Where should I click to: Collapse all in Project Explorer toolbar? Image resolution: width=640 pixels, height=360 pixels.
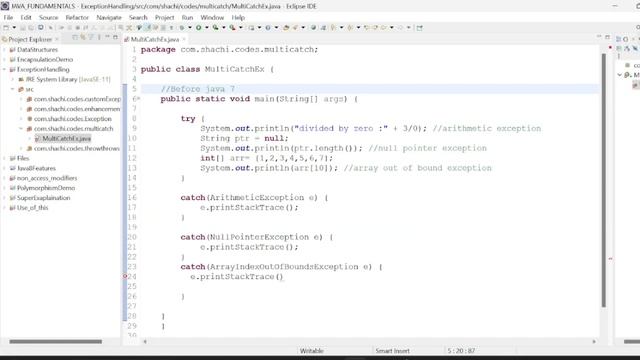pyautogui.click(x=75, y=37)
